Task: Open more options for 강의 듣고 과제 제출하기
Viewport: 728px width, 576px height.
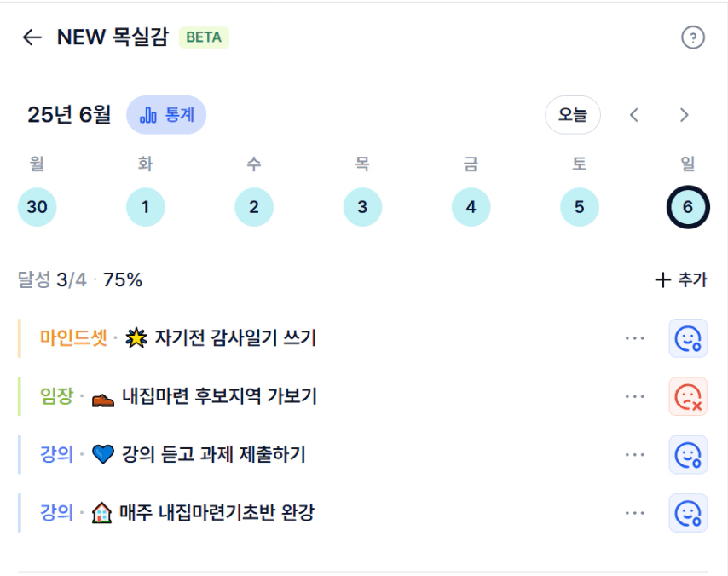Action: click(x=634, y=455)
